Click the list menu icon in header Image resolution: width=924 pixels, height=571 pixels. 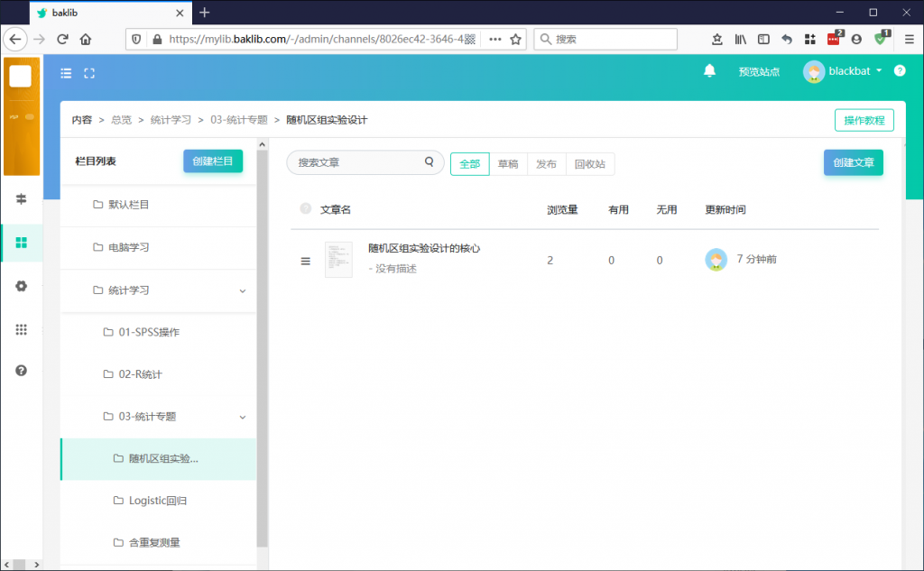[x=66, y=73]
